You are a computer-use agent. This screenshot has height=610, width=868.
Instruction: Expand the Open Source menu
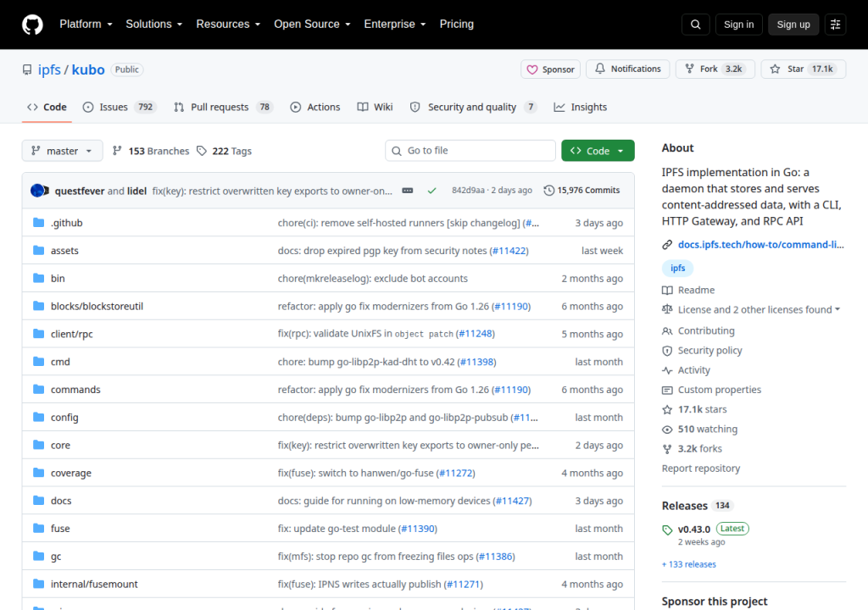tap(312, 25)
